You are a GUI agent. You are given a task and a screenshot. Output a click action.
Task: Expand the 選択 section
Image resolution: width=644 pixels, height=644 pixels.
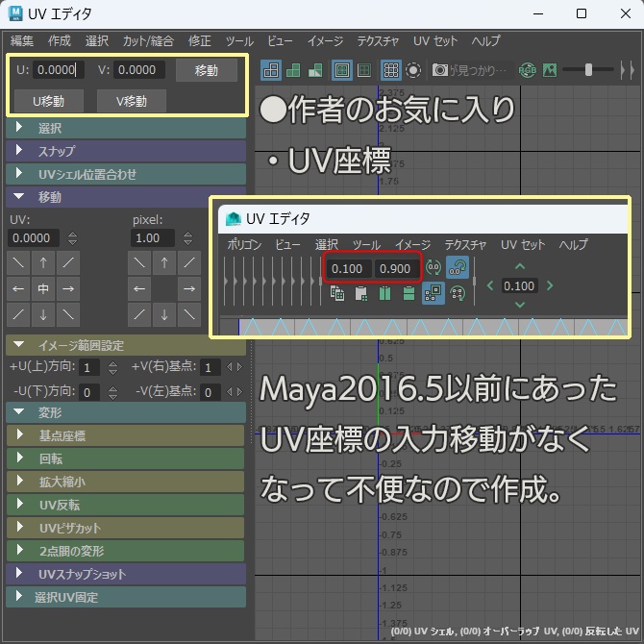coord(126,128)
